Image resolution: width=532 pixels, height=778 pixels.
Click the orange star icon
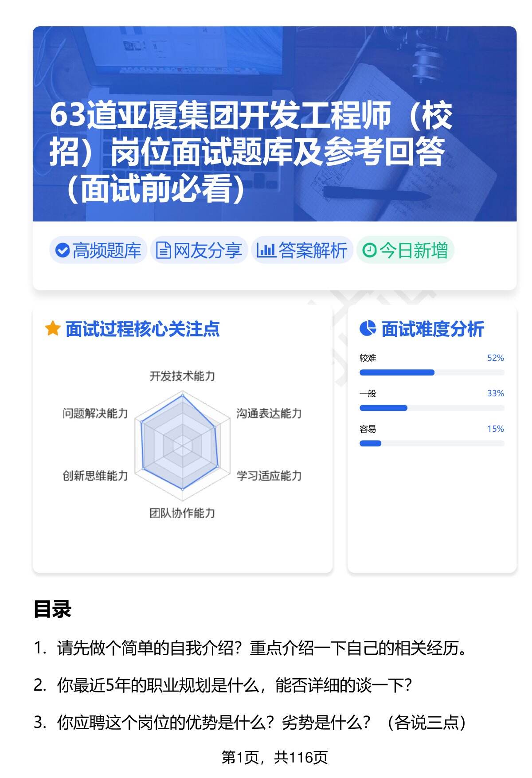point(52,329)
